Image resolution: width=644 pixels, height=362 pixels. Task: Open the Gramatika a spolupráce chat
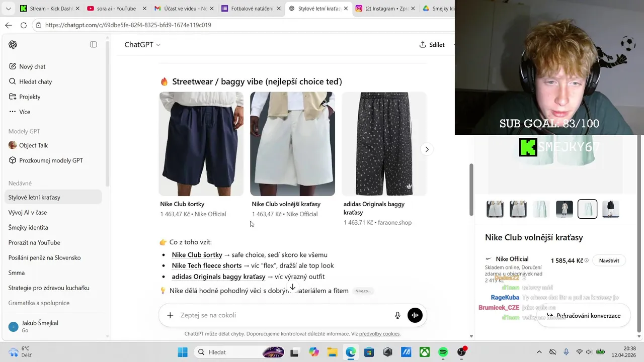[x=39, y=303]
